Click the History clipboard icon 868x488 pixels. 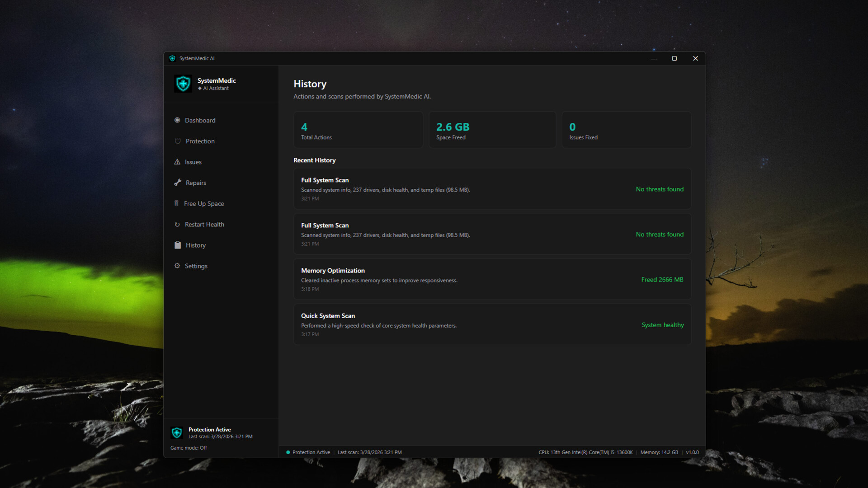178,245
